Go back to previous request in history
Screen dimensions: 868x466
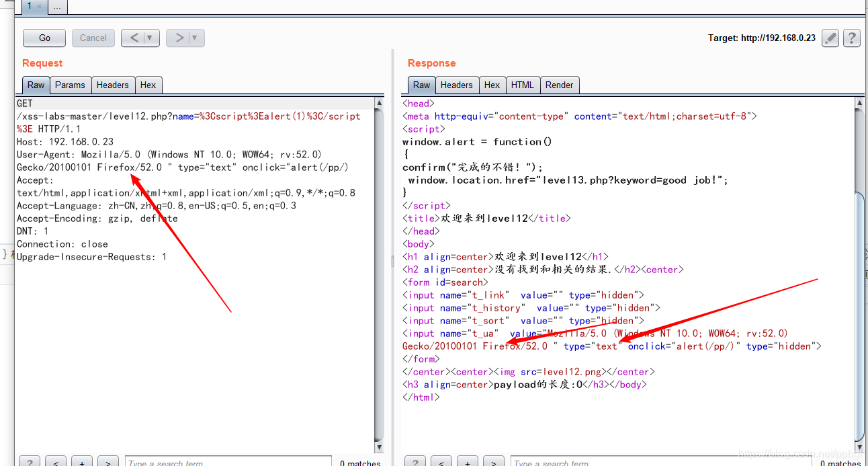pos(133,38)
